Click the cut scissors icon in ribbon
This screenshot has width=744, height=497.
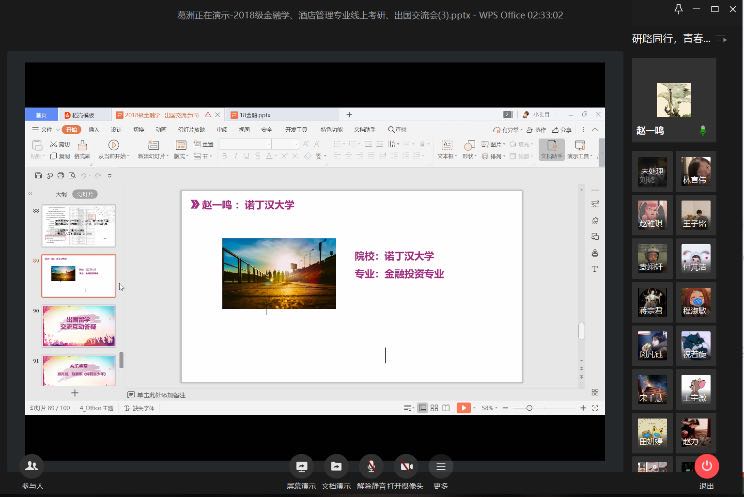coord(54,144)
